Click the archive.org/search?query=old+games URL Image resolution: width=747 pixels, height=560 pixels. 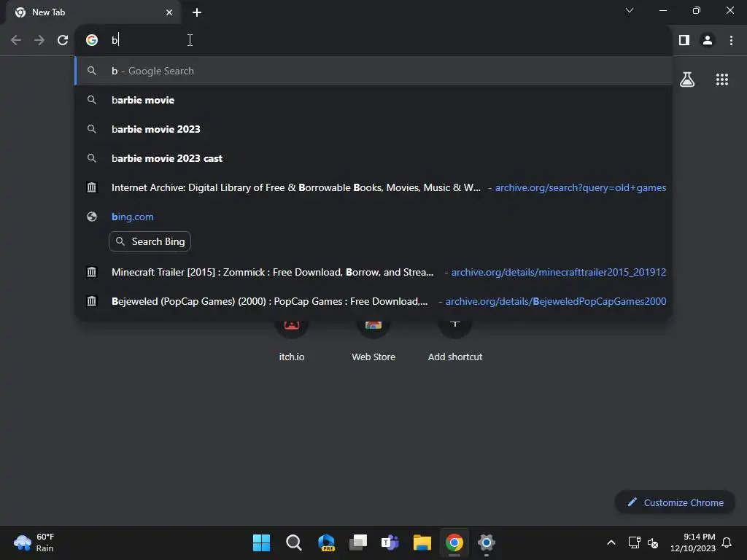(580, 187)
